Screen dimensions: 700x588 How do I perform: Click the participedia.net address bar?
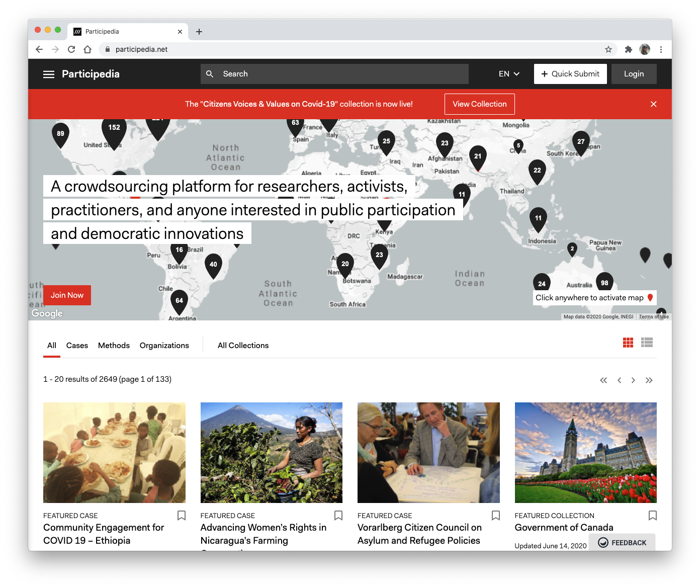pos(357,49)
